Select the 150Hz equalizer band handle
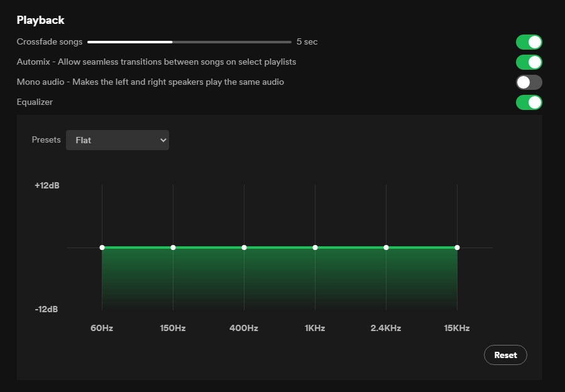Screen dimensions: 565x392 pyautogui.click(x=173, y=248)
